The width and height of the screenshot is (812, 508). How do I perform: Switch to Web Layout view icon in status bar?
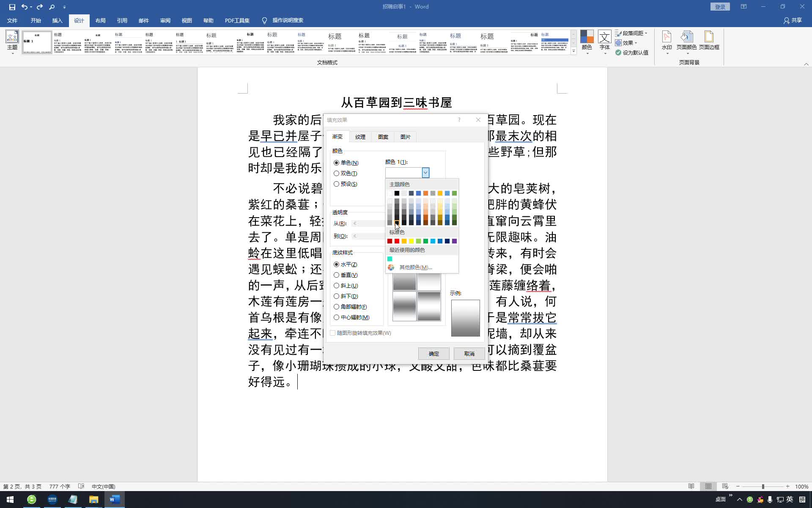click(725, 486)
